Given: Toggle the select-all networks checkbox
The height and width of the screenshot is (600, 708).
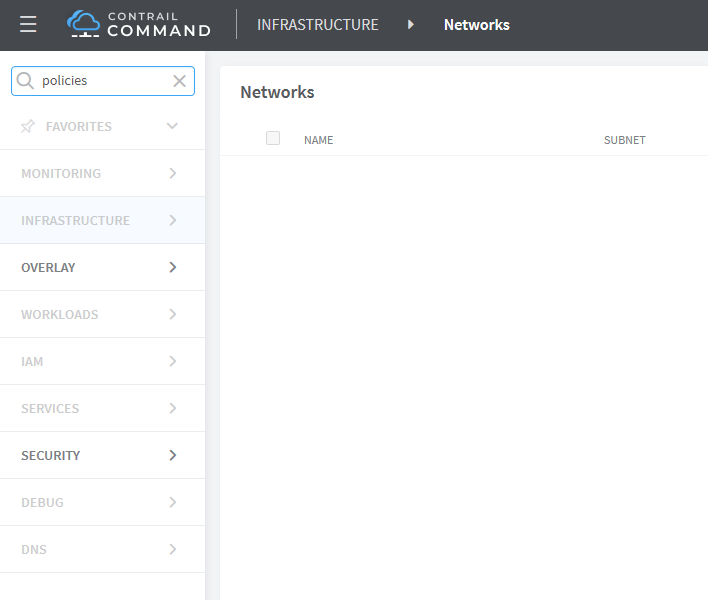Looking at the screenshot, I should pyautogui.click(x=273, y=138).
